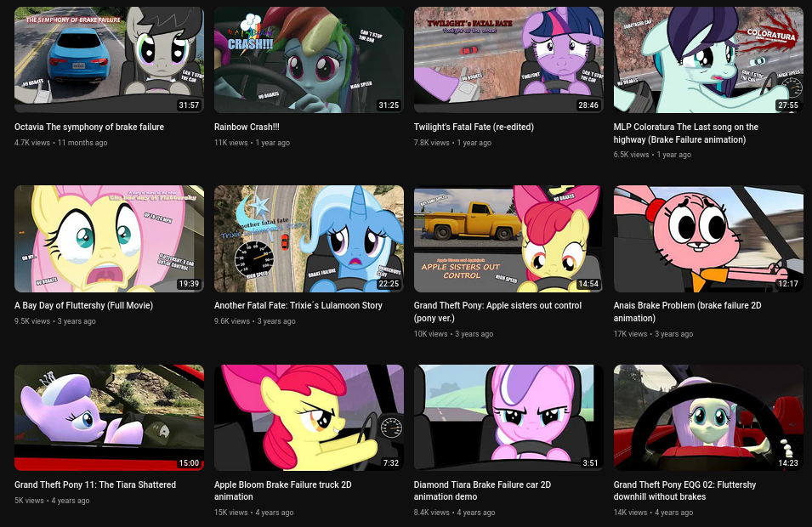Image resolution: width=812 pixels, height=527 pixels.
Task: Click Anais Brake Problem video title
Action: (x=688, y=312)
